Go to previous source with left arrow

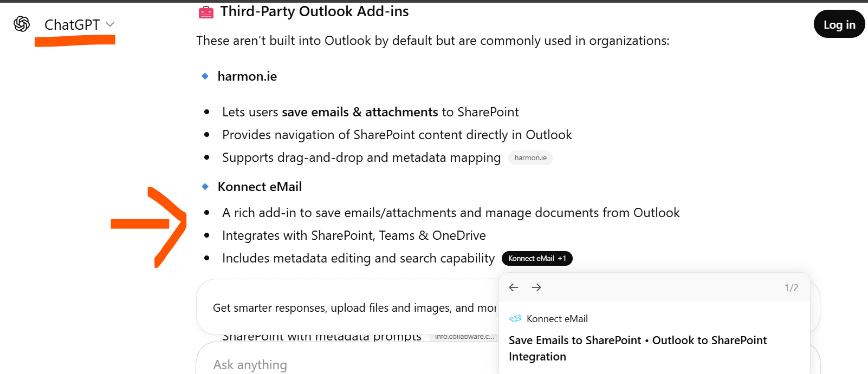point(514,287)
